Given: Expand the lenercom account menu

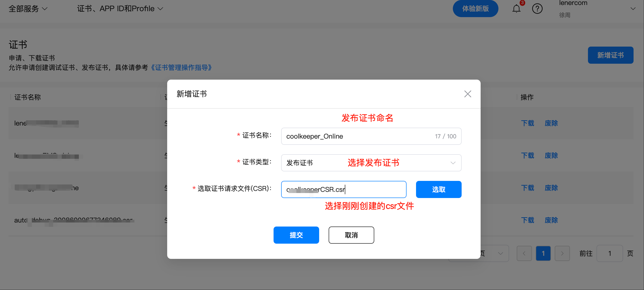Looking at the screenshot, I should [633, 9].
